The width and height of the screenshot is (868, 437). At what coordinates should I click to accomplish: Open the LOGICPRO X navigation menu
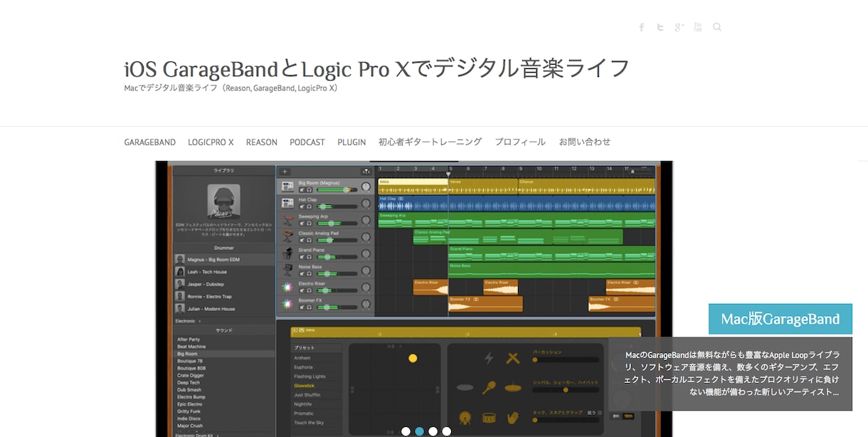coord(211,142)
